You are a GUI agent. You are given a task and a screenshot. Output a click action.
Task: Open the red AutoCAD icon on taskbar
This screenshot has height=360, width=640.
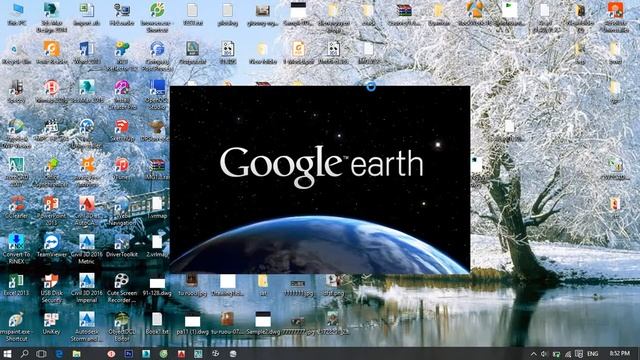[x=181, y=353]
